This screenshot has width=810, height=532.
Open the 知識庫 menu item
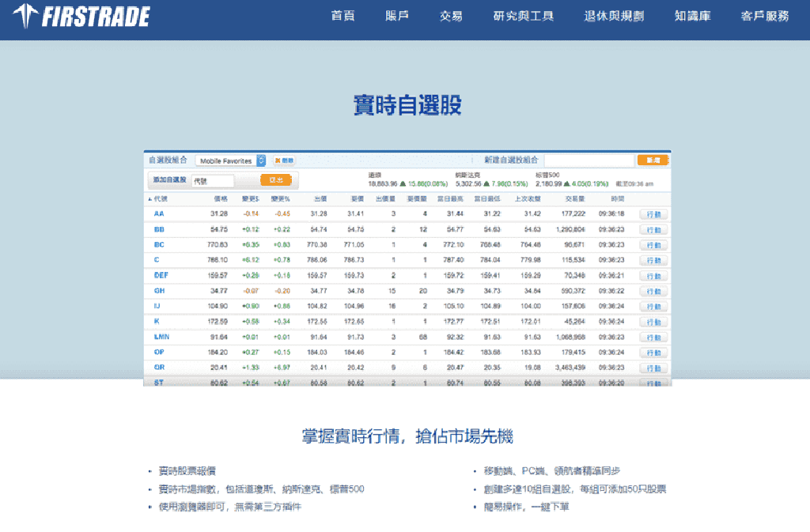pyautogui.click(x=691, y=15)
